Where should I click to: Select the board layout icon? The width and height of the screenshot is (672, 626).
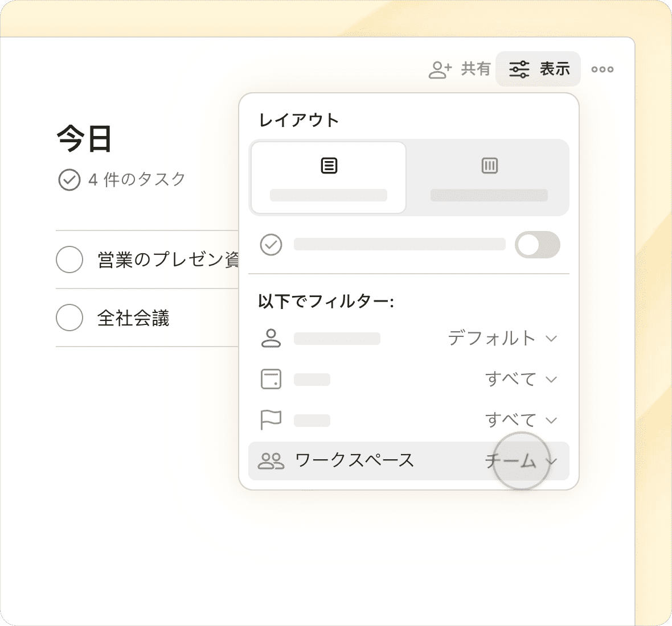tap(489, 166)
